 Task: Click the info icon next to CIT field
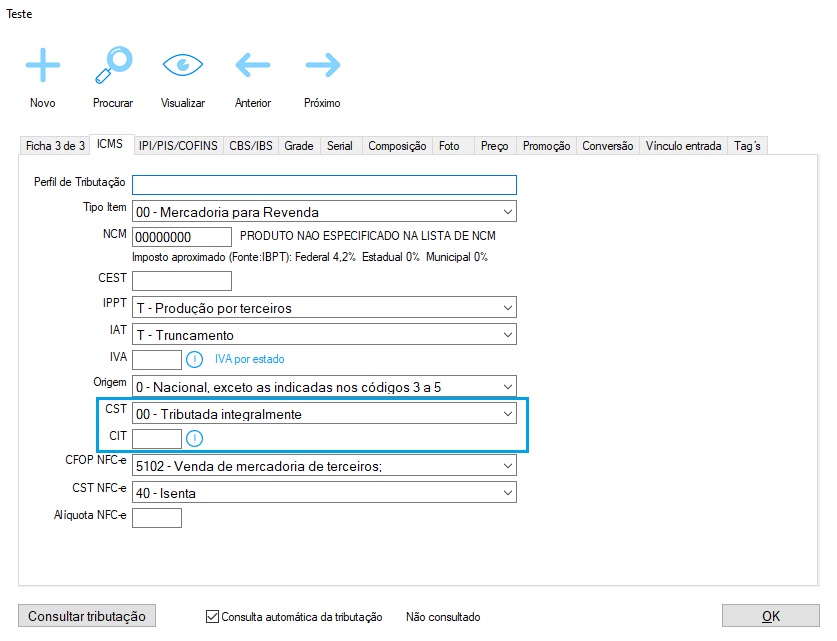(195, 438)
